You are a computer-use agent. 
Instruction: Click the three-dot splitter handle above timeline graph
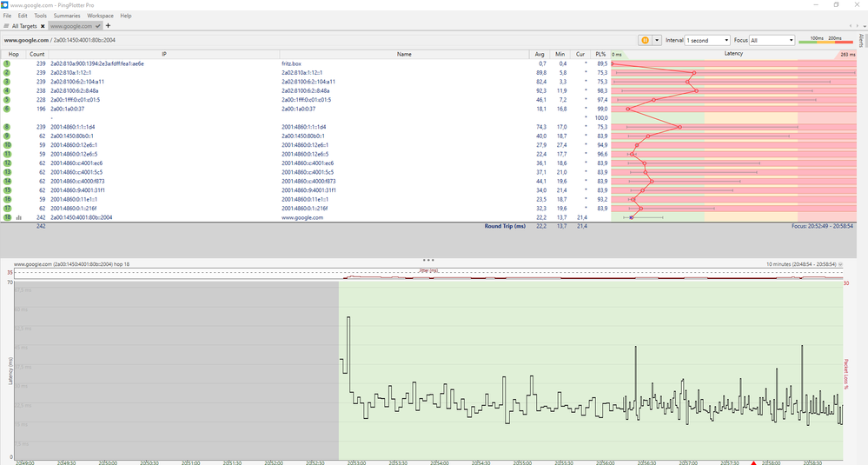[427, 260]
